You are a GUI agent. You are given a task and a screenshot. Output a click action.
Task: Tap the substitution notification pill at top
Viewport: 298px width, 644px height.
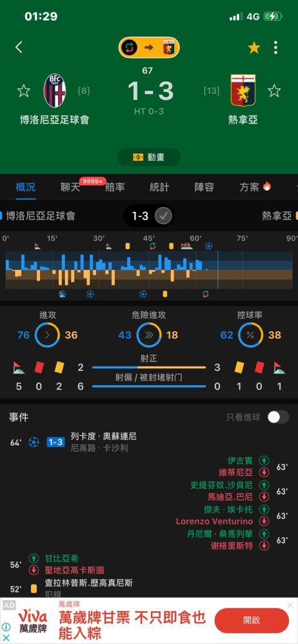pos(149,48)
